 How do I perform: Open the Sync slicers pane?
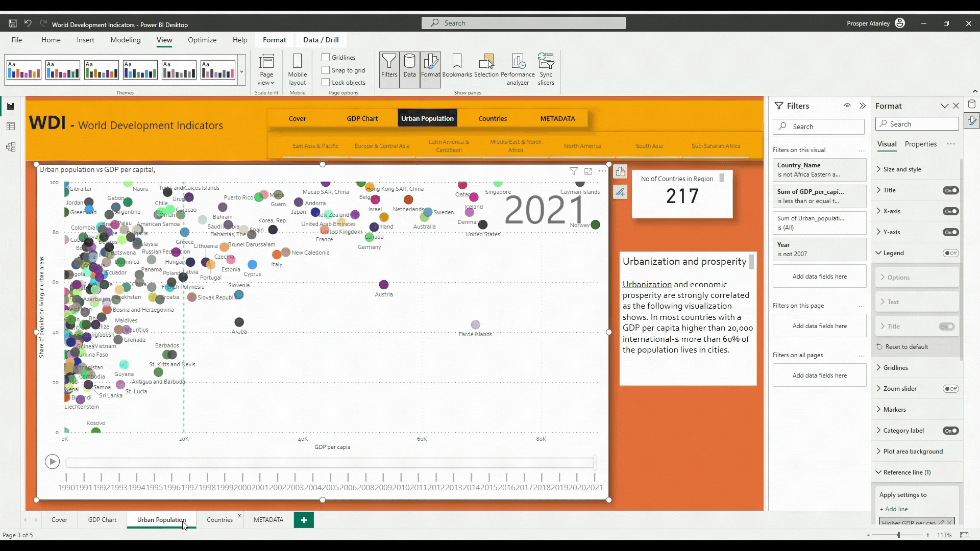[x=546, y=69]
